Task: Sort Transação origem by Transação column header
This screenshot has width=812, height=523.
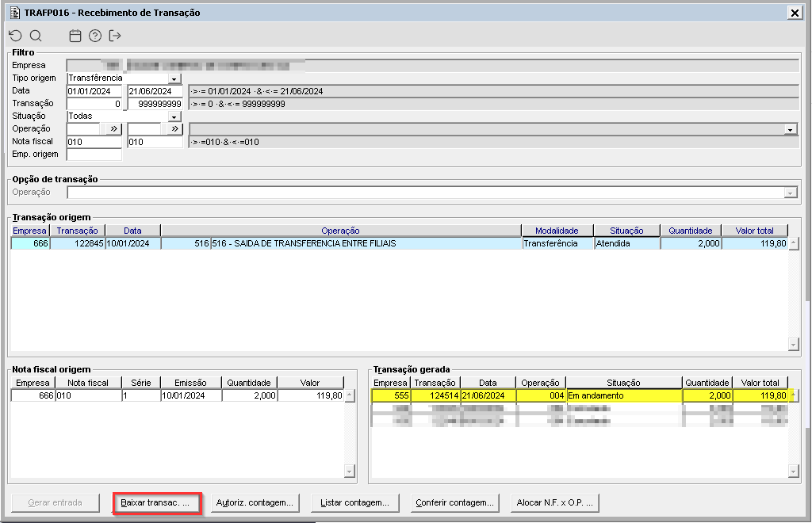Action: click(77, 231)
